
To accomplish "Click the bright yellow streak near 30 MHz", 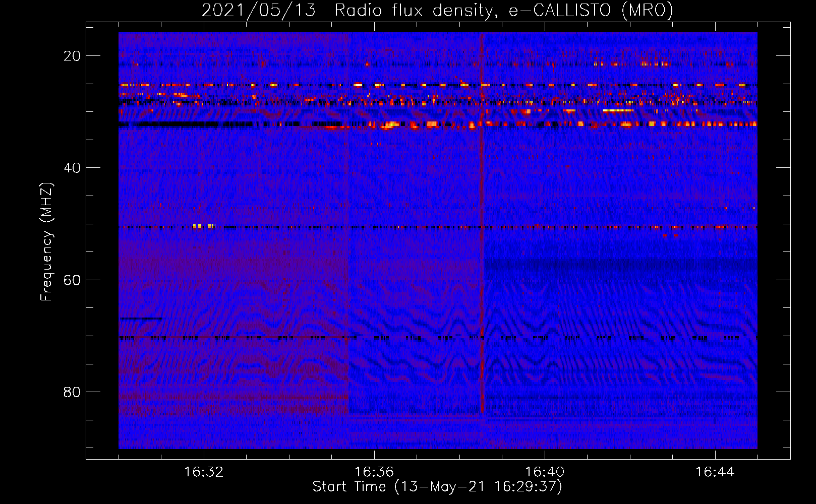I will point(618,110).
